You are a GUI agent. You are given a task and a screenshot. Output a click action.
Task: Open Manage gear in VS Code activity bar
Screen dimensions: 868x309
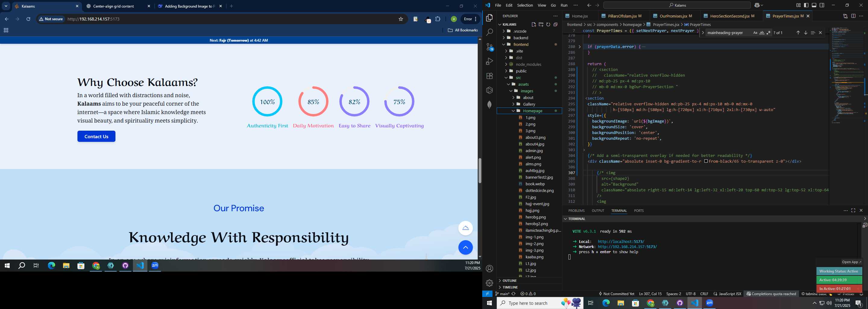(x=489, y=283)
